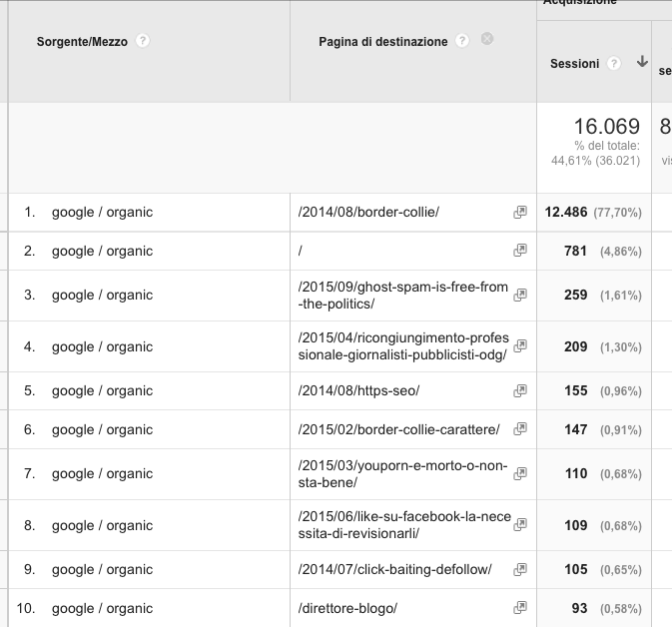
Task: Click sessions value 110
Action: pyautogui.click(x=576, y=473)
